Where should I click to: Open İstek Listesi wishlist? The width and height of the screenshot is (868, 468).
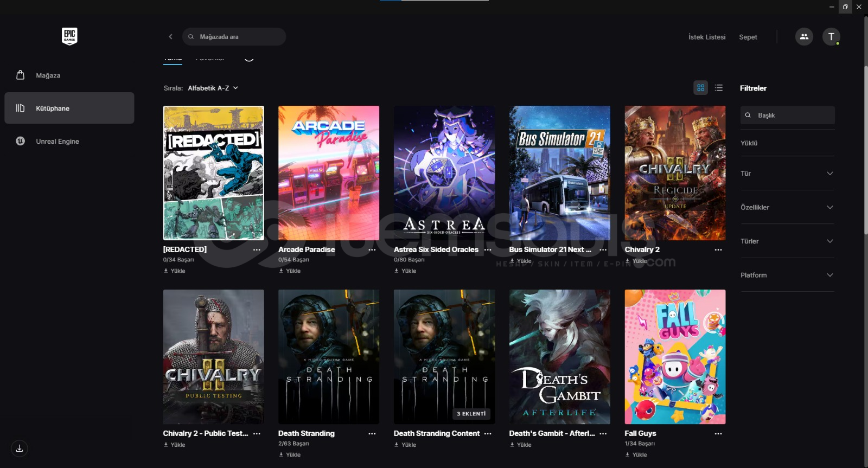pyautogui.click(x=707, y=37)
